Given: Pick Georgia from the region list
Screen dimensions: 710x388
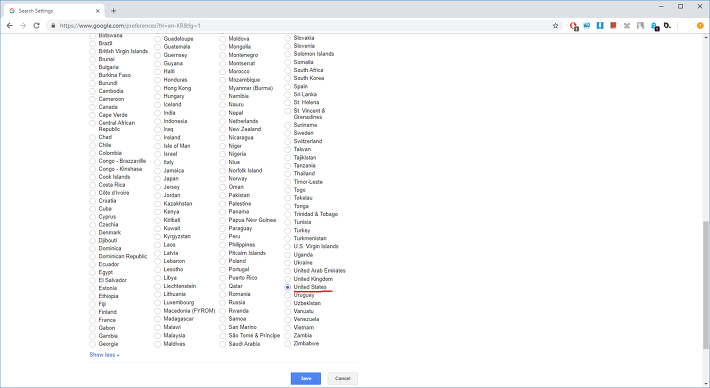Looking at the screenshot, I should tap(92, 344).
